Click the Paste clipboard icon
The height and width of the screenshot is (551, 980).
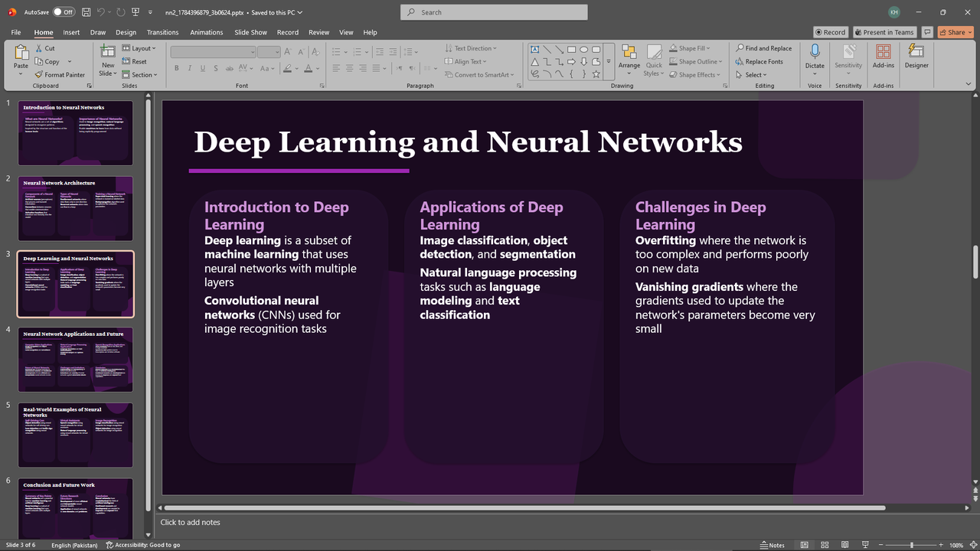click(x=21, y=54)
